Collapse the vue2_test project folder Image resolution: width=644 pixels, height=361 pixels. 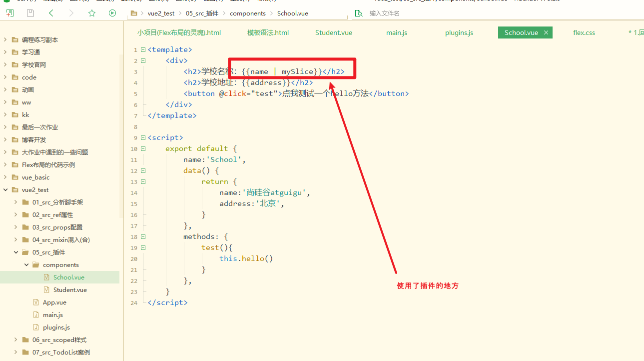pyautogui.click(x=5, y=189)
